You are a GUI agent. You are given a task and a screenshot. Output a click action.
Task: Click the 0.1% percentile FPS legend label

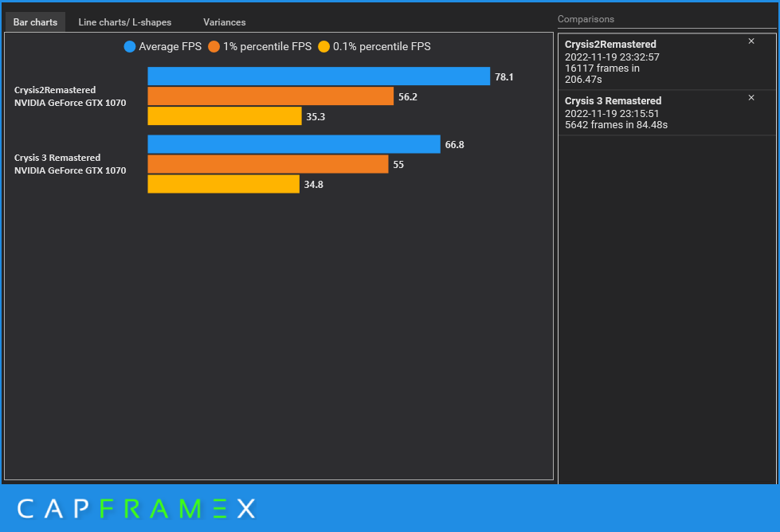[382, 47]
